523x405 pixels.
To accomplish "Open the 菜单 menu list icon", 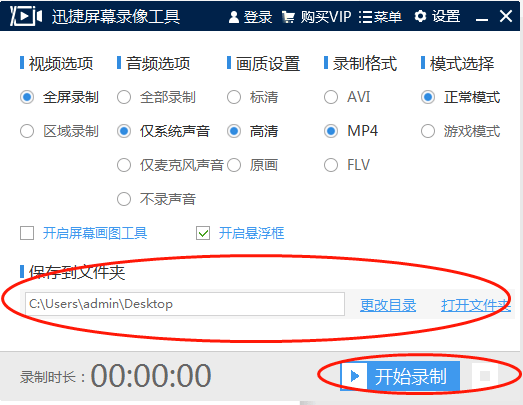I will (x=366, y=17).
